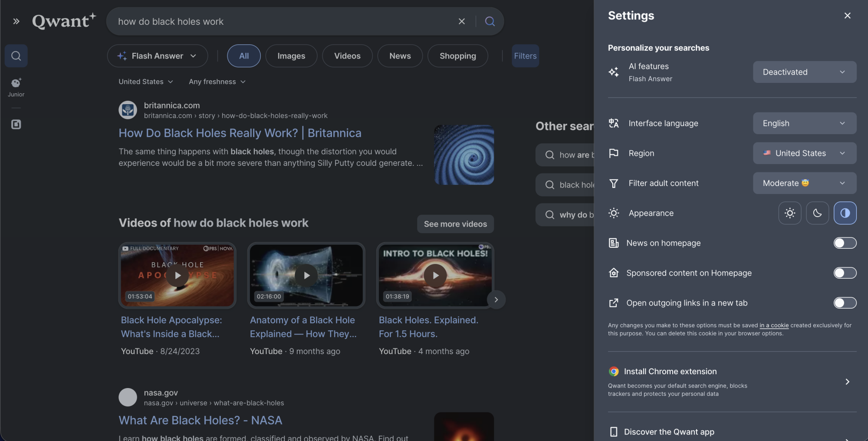Click the outgoing links external-arrow icon
The width and height of the screenshot is (868, 441).
click(614, 303)
